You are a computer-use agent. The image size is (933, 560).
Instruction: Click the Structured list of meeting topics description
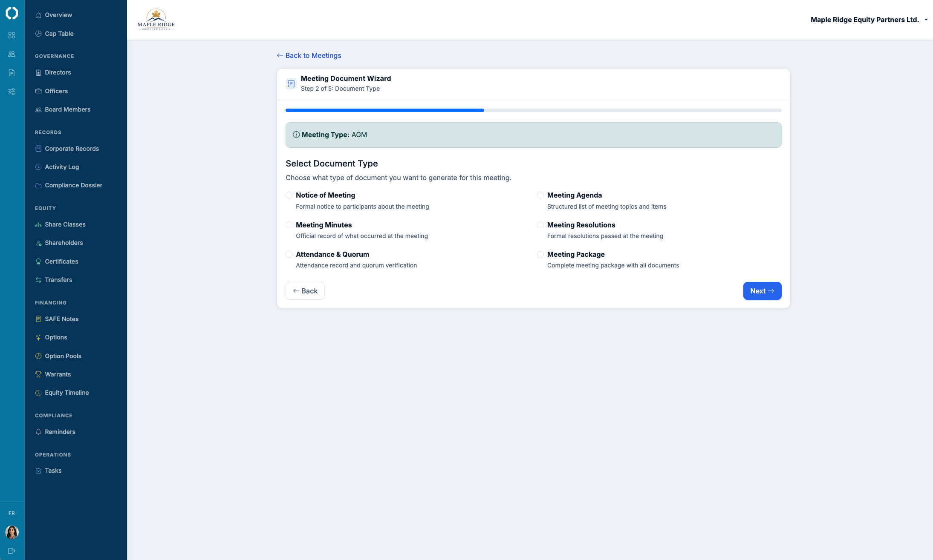point(607,207)
